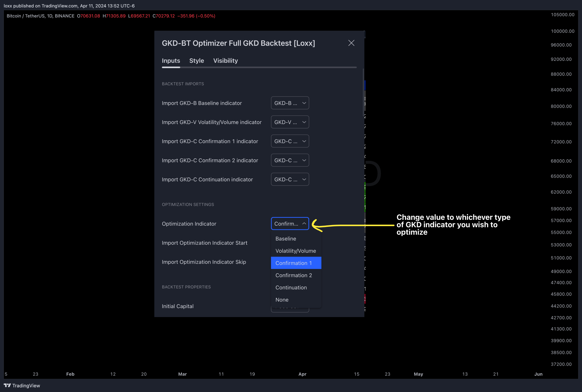This screenshot has height=392, width=582.
Task: Click the Initial Capital label
Action: pyautogui.click(x=178, y=306)
